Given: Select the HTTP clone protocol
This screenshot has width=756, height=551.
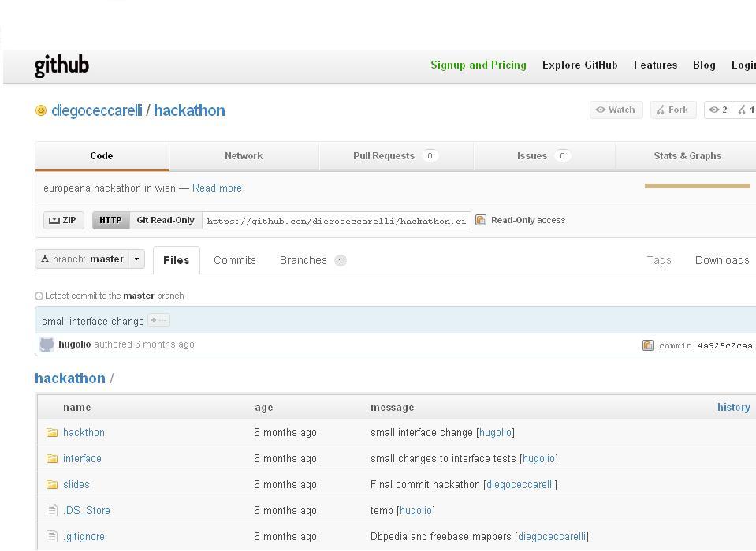Looking at the screenshot, I should click(110, 220).
